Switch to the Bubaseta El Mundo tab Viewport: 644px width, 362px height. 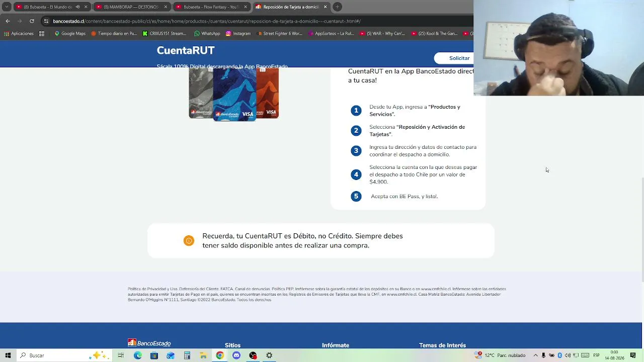click(48, 7)
